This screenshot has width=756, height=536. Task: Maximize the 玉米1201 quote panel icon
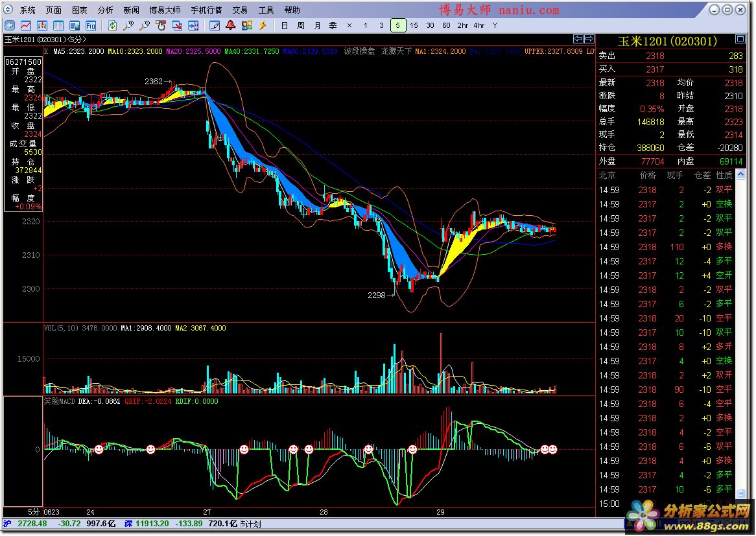[x=740, y=38]
